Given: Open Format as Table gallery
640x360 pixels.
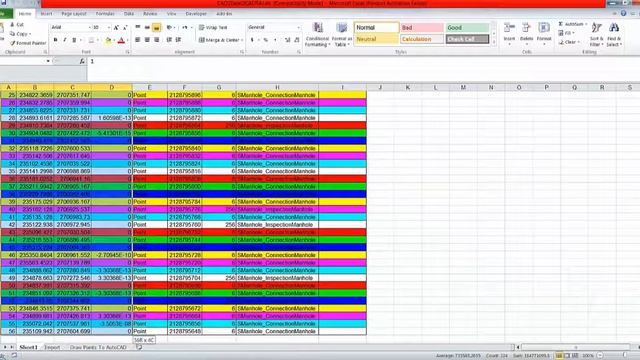Looking at the screenshot, I should (341, 35).
